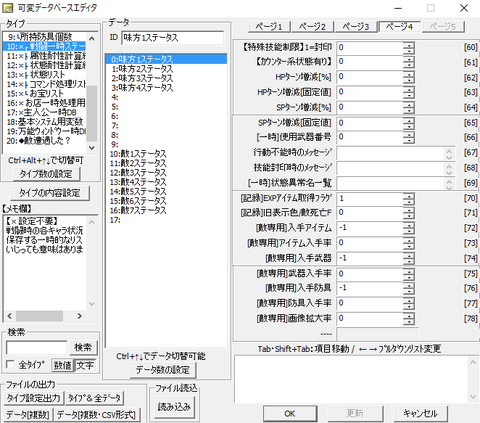Click the search text input field
480x423 pixels.
coord(37,348)
